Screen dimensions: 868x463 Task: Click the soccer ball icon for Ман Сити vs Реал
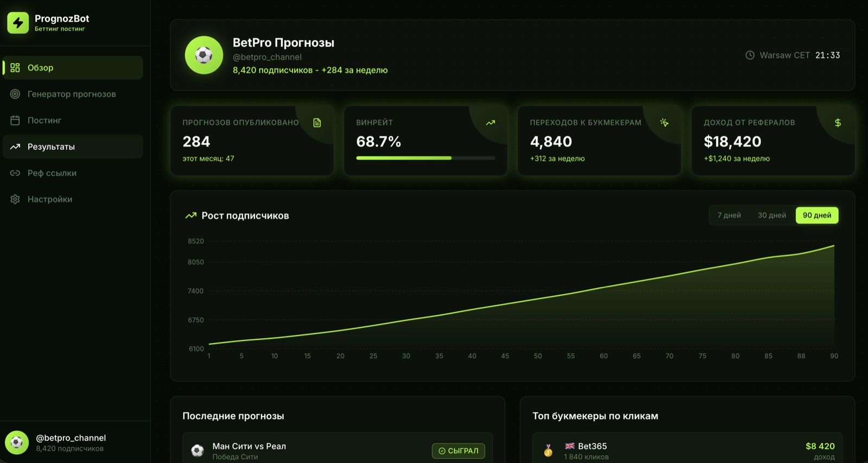(x=197, y=451)
